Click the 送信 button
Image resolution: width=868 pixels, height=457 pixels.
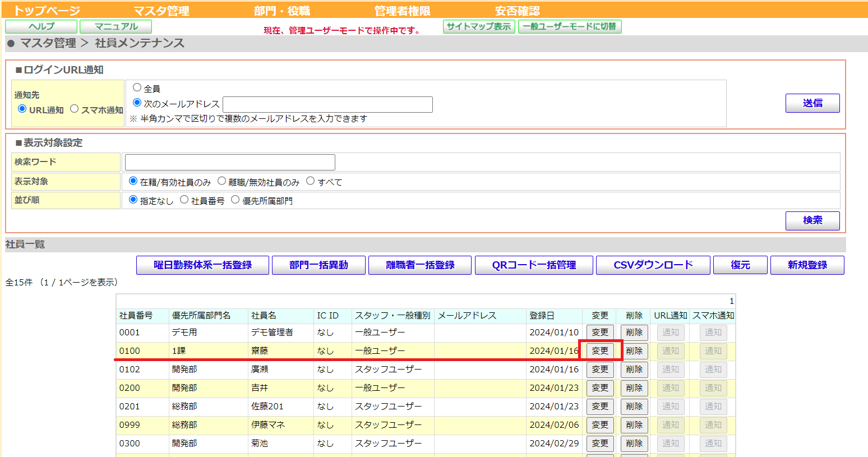point(812,103)
